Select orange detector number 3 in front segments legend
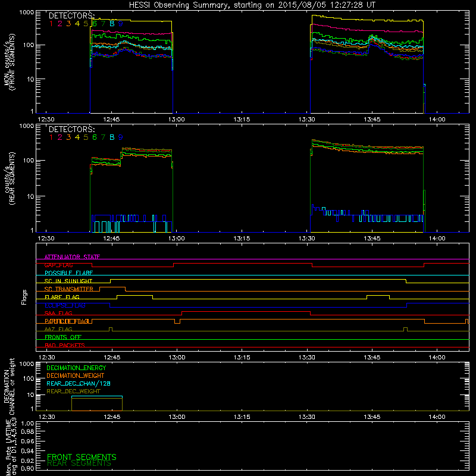 click(x=68, y=23)
